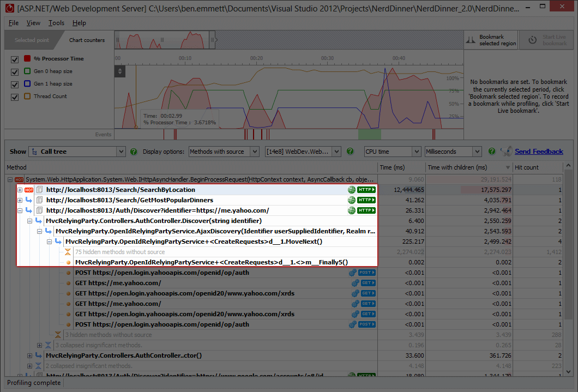Click the Send Feedback link
The height and width of the screenshot is (392, 578).
[x=539, y=152]
